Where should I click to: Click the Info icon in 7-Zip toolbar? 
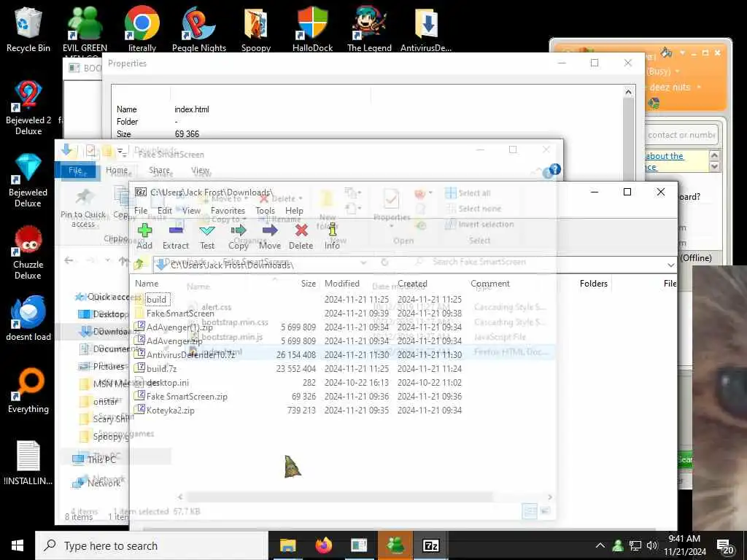pos(332,231)
